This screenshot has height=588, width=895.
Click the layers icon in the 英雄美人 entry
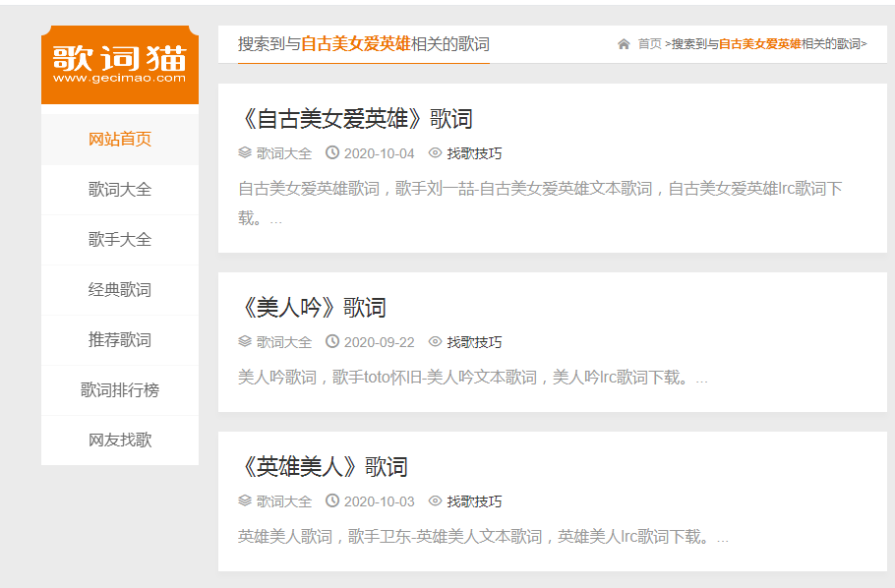(x=245, y=500)
